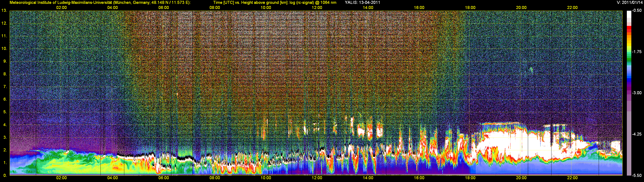Click the 12:00 label on the bottom time axis

317,178
